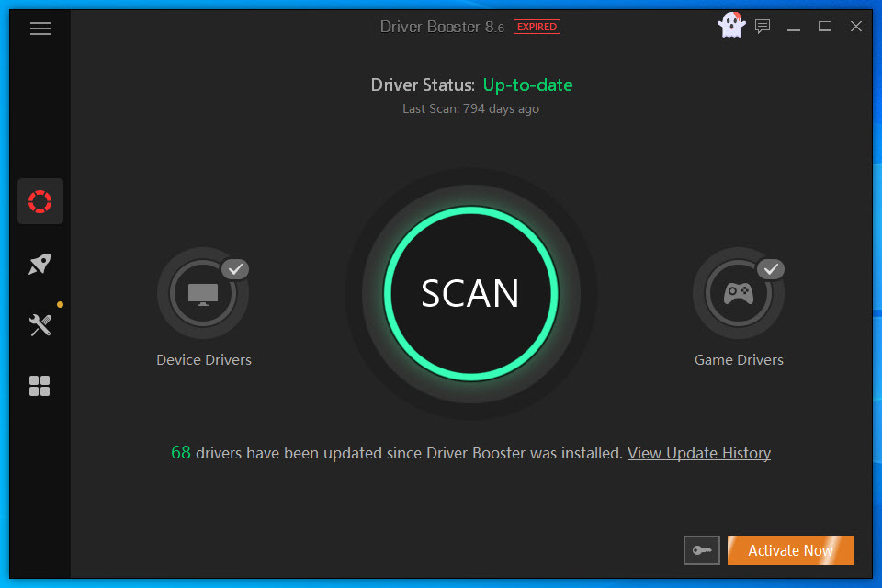Minimize the Driver Booster window

coord(794,27)
